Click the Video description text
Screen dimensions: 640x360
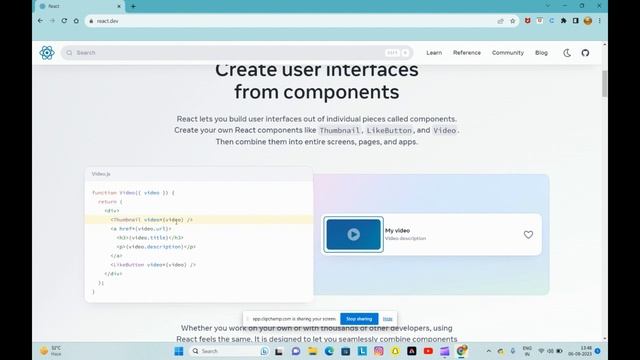coord(405,238)
